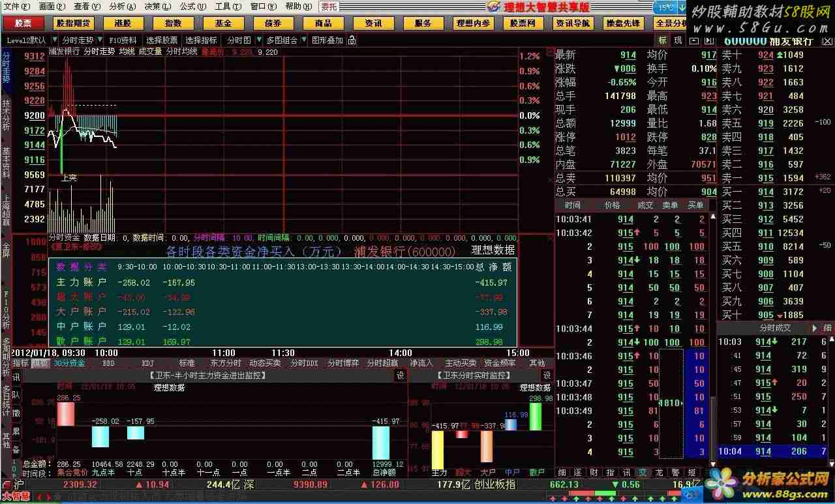Click the 逐 tab below the tick list

point(578,472)
